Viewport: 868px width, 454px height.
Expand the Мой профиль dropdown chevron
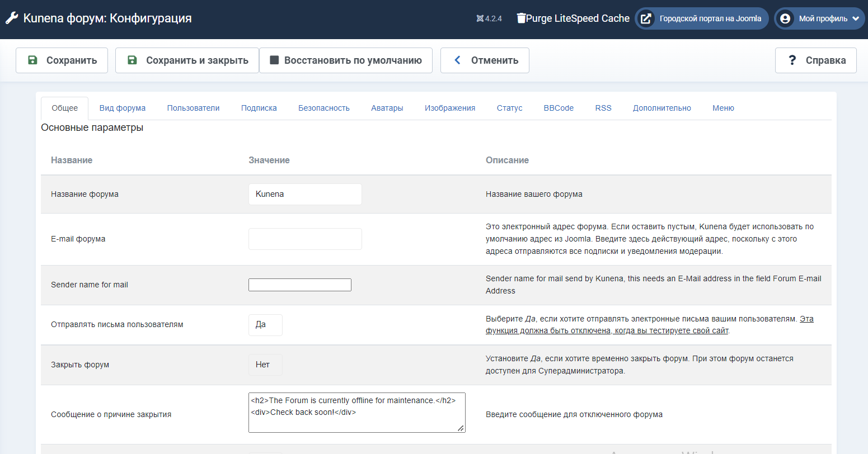pyautogui.click(x=855, y=18)
